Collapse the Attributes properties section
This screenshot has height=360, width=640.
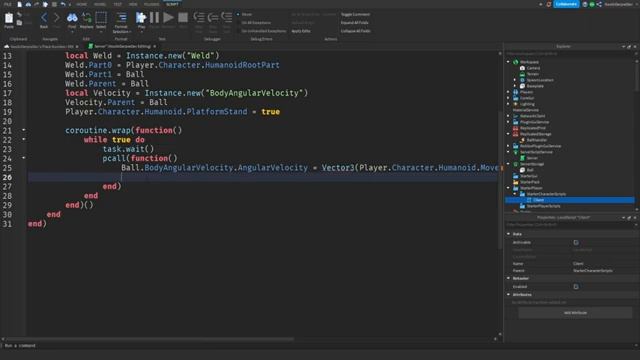click(509, 294)
